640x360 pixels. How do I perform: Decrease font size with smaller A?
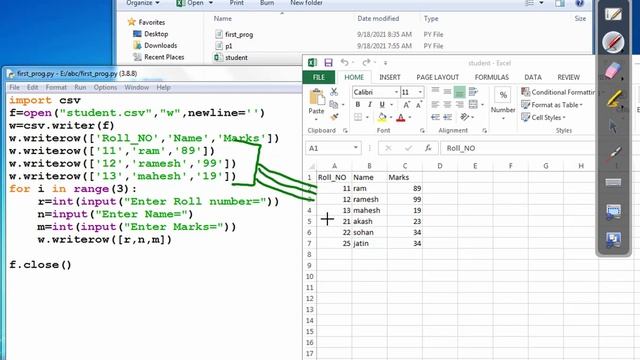click(x=419, y=105)
